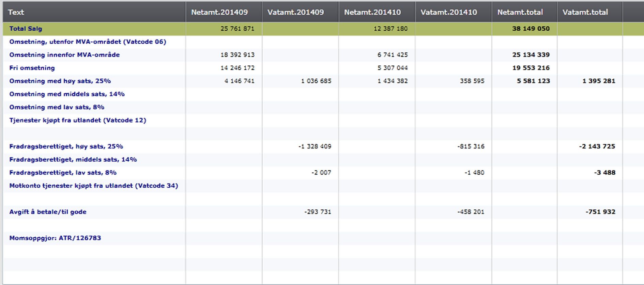Viewport: 644px width, 285px height.
Task: Select Omsetning med lav sats, 8%
Action: click(57, 107)
